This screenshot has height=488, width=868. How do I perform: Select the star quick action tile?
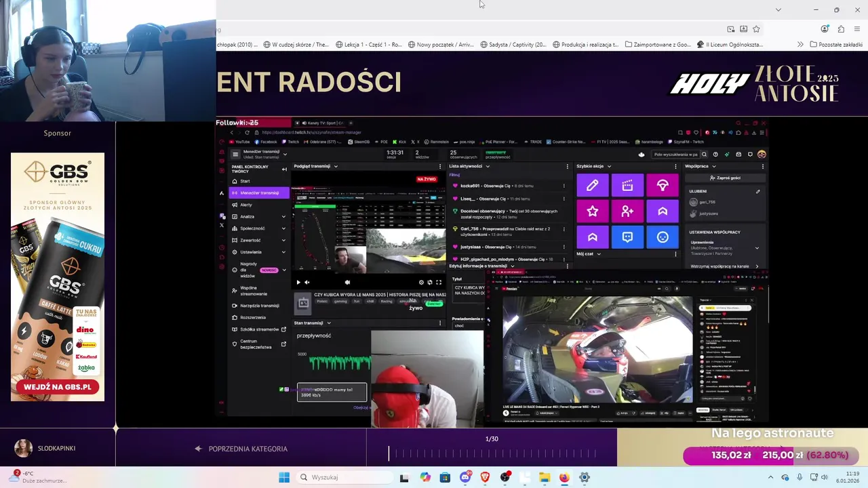(x=593, y=211)
